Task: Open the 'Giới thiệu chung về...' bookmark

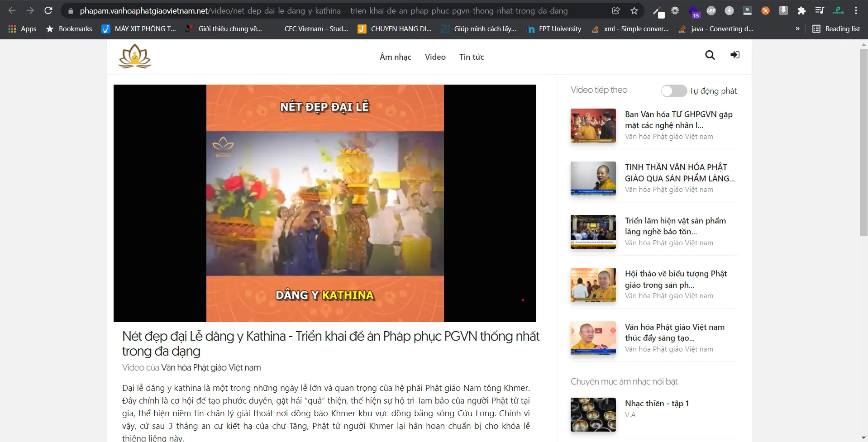Action: tap(224, 29)
